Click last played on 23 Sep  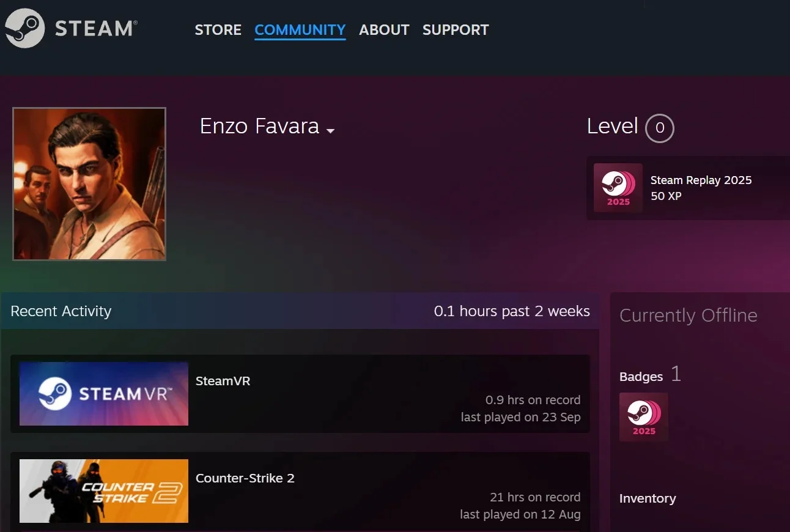(x=520, y=417)
